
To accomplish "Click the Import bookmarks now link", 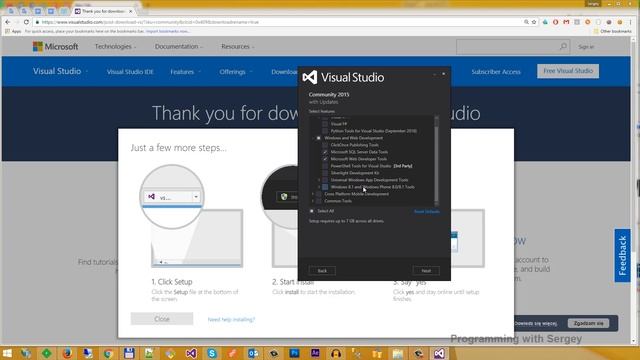I will coord(167,31).
